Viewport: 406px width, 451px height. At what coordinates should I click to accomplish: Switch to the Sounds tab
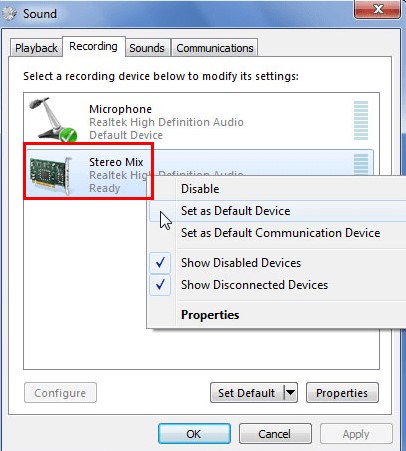[147, 48]
